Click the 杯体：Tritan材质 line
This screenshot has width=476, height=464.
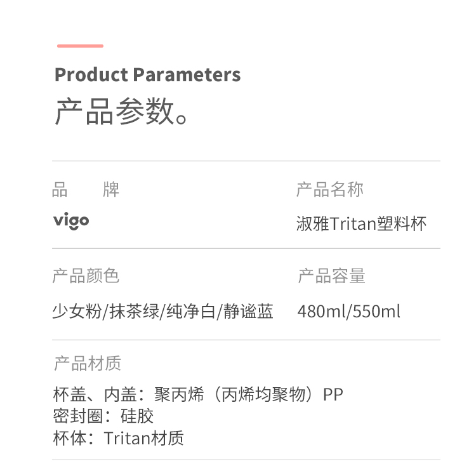click(119, 438)
